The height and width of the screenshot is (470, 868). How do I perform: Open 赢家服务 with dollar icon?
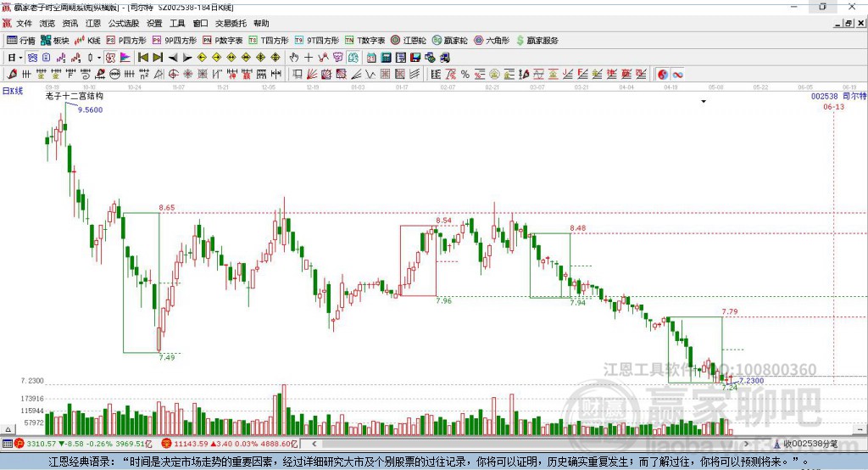[x=537, y=41]
